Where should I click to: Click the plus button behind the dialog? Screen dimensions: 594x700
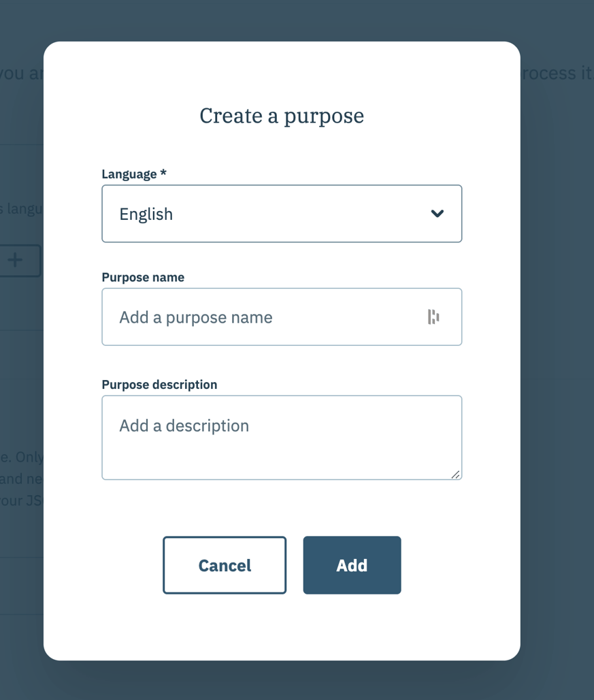pos(15,260)
